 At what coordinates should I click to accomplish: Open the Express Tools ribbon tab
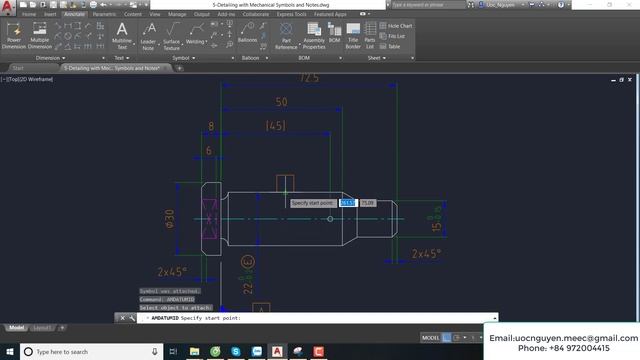pyautogui.click(x=291, y=14)
